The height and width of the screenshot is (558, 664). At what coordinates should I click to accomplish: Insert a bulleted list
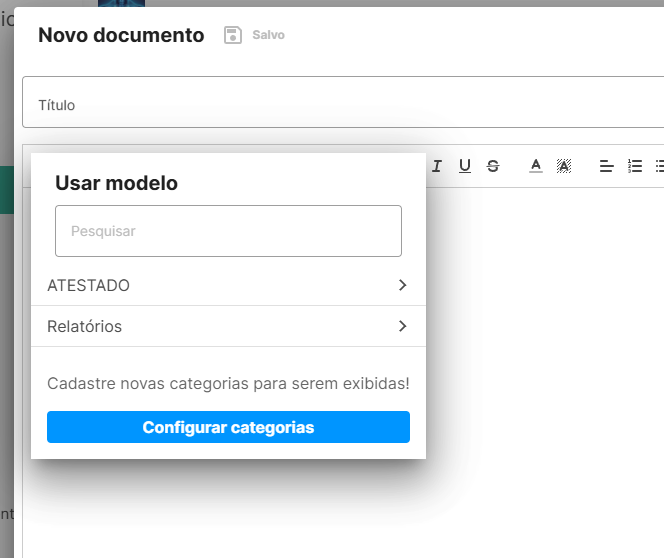click(659, 166)
